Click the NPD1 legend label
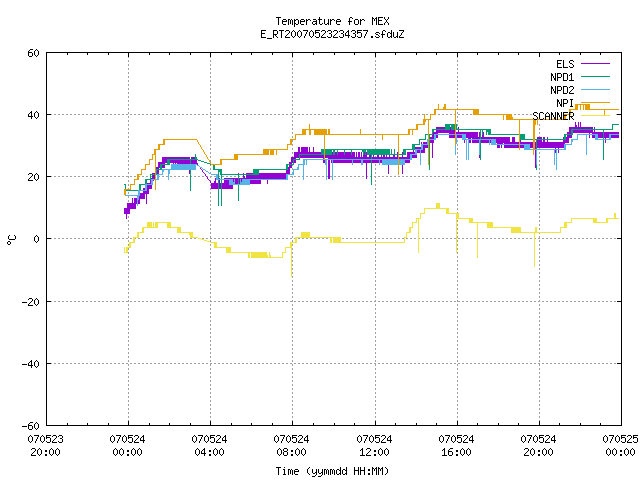 click(x=562, y=77)
